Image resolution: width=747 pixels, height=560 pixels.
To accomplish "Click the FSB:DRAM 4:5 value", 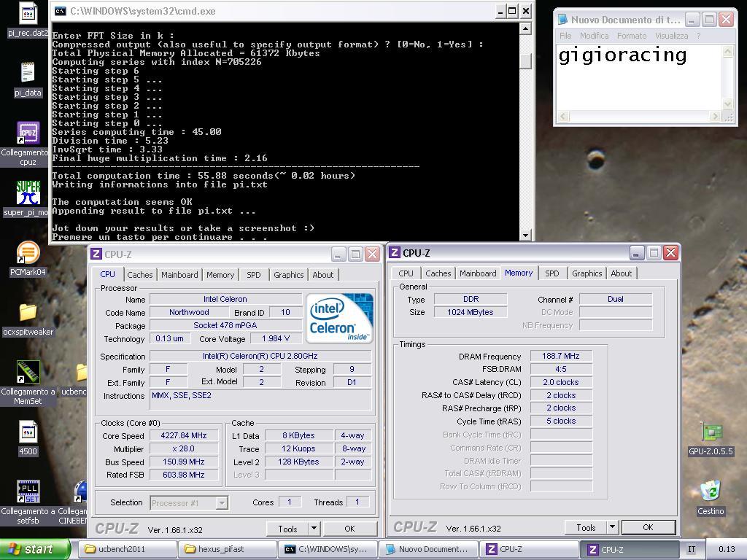I will (561, 369).
